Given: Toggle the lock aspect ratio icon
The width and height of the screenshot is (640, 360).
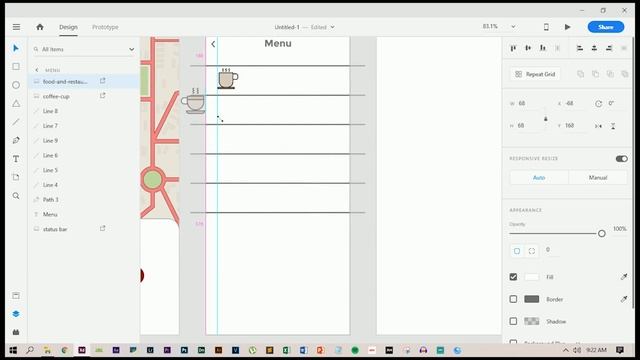Looking at the screenshot, I should coord(546,119).
